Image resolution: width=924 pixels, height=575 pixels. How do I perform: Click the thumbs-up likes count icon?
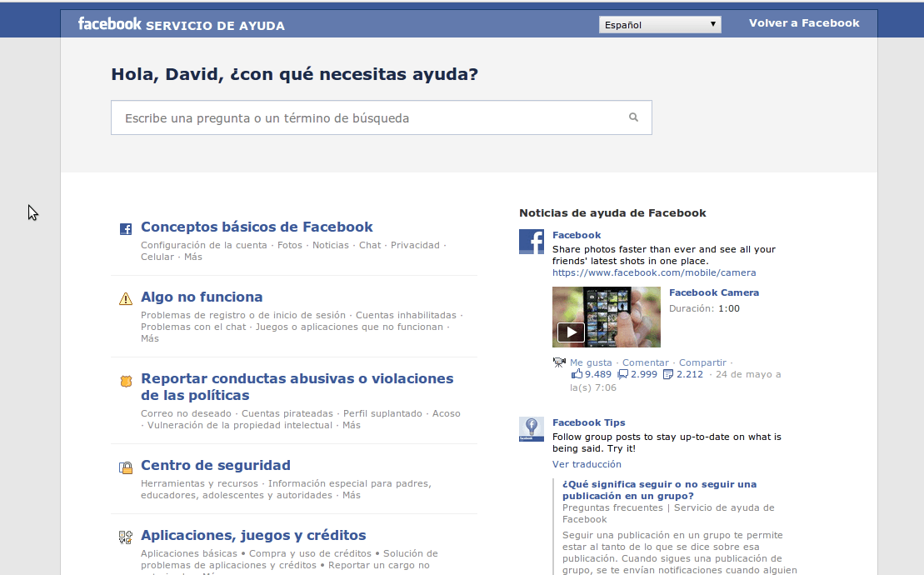click(577, 374)
